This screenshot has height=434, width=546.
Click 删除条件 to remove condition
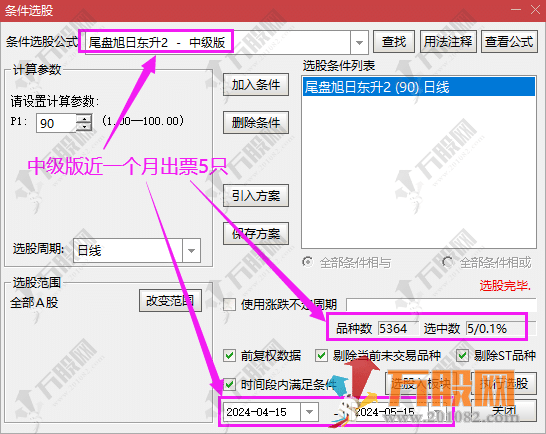(256, 123)
